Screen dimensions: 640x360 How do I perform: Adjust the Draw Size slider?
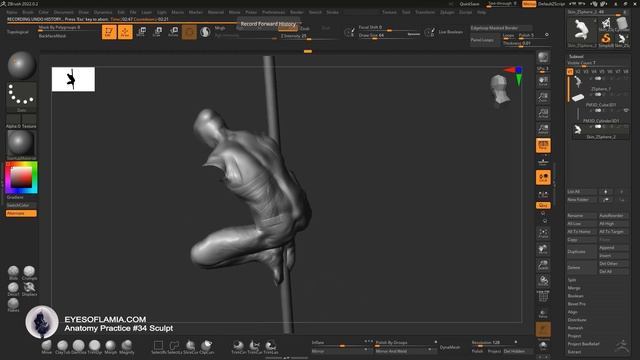(389, 36)
